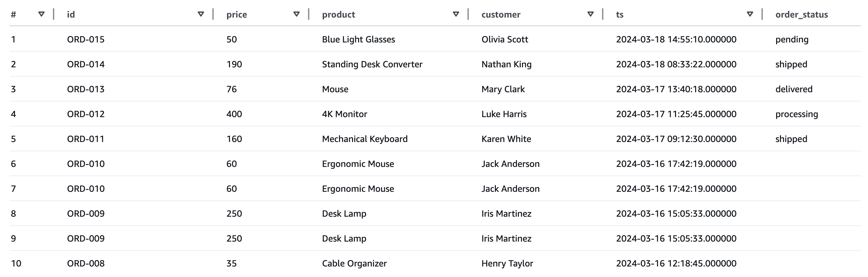Click the divider between id and price headers
Image resolution: width=868 pixels, height=277 pixels.
click(213, 14)
